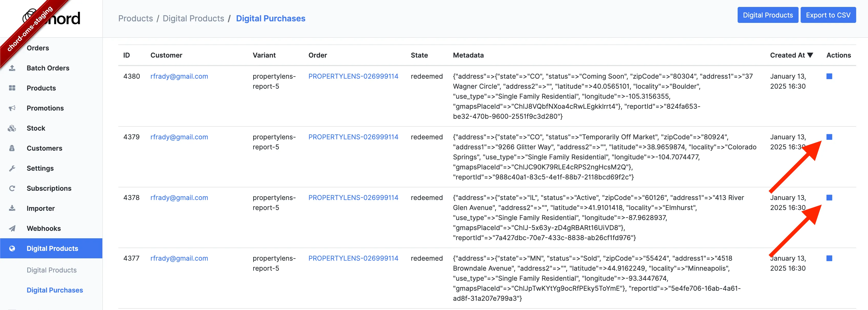Click Digital Purchases breadcrumb title
Screen dimensions: 868x310
270,19
